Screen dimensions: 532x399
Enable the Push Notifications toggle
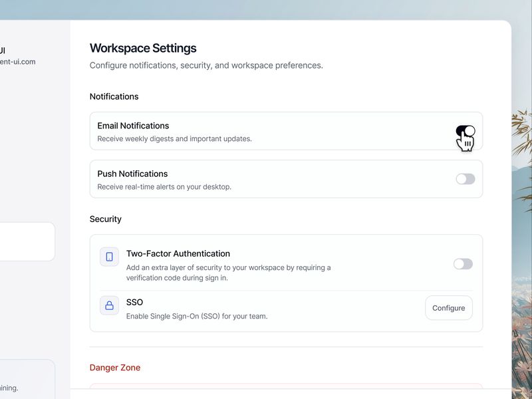[x=465, y=180]
